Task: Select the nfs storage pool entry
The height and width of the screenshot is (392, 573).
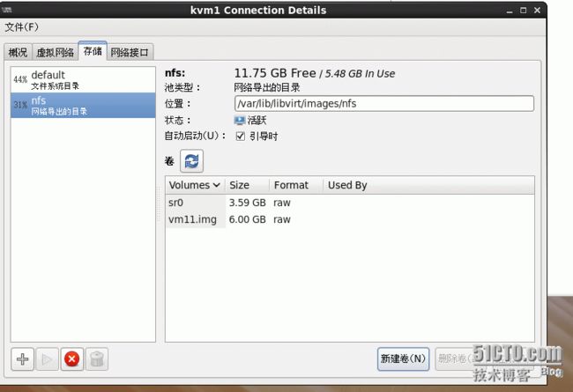Action: pos(83,105)
